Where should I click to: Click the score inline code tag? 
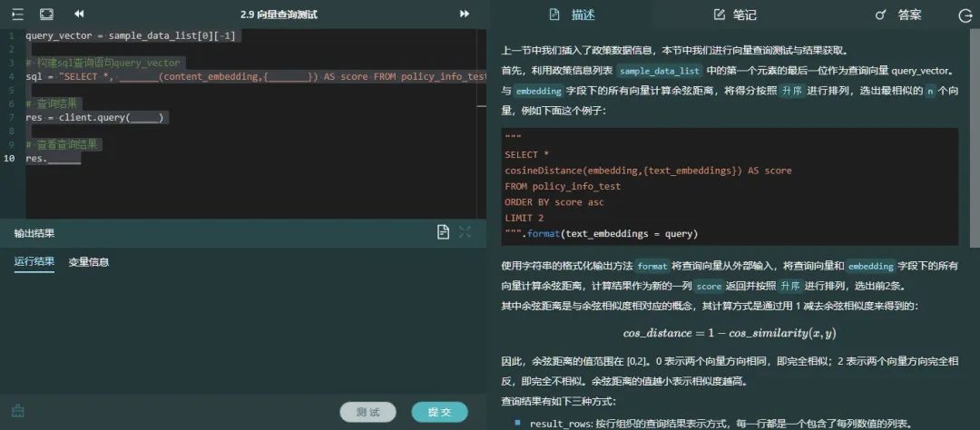709,287
